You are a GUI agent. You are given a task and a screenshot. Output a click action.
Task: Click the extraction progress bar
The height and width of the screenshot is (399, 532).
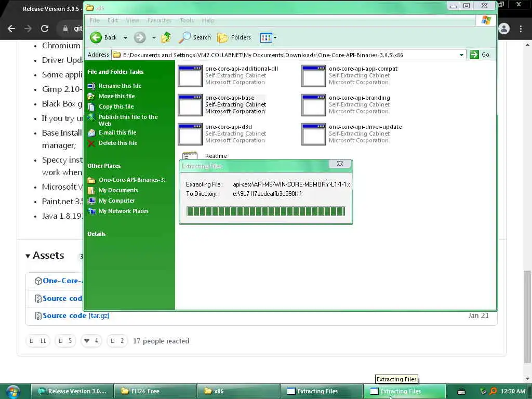coord(265,211)
